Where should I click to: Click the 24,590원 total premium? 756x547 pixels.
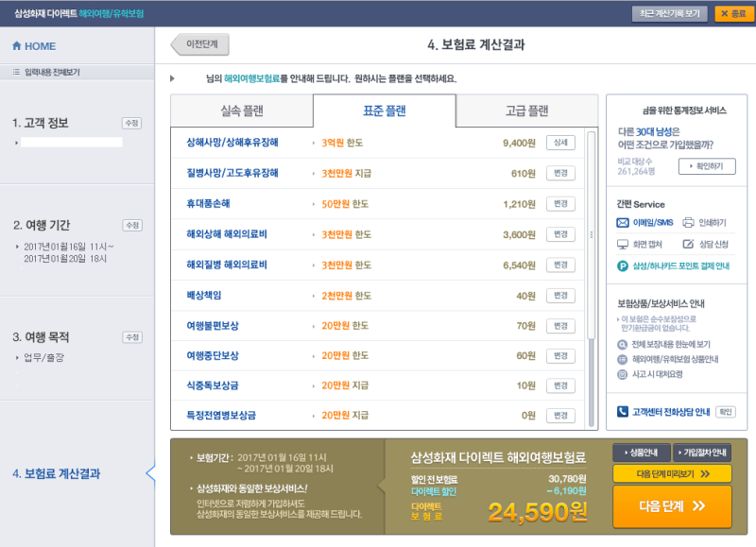538,512
